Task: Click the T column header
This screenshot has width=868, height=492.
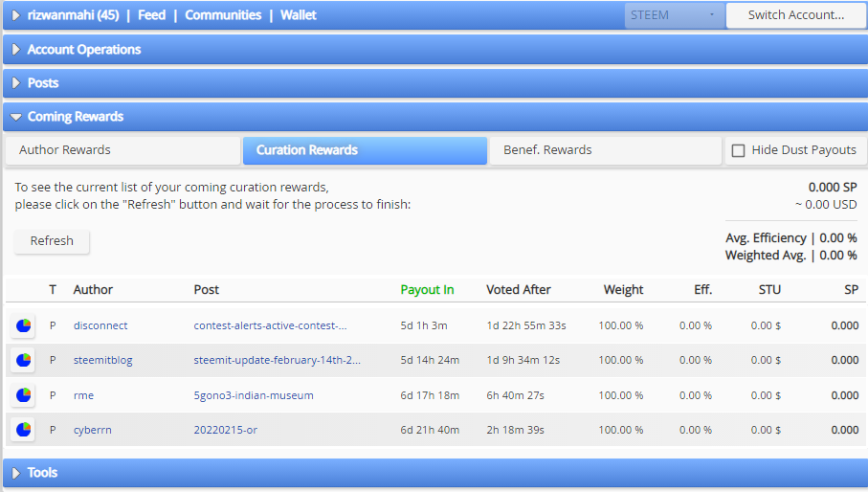Action: click(x=53, y=289)
